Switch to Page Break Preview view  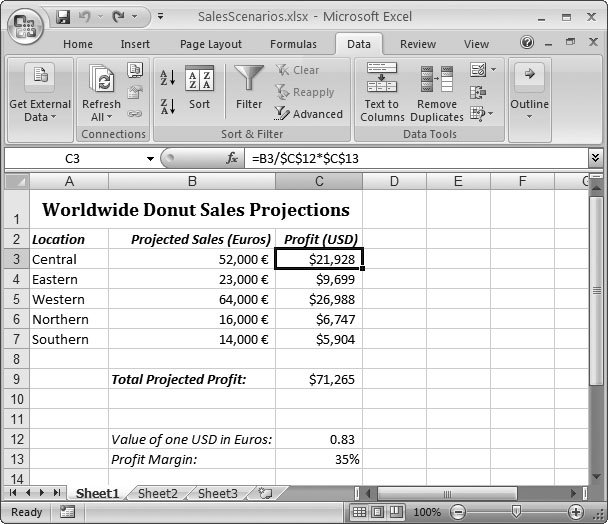tap(397, 512)
